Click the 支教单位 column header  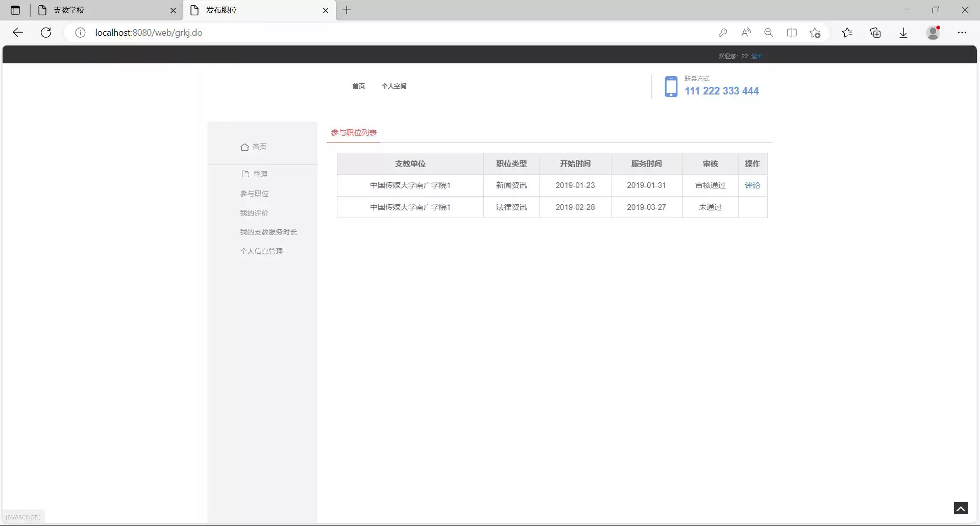pyautogui.click(x=410, y=164)
